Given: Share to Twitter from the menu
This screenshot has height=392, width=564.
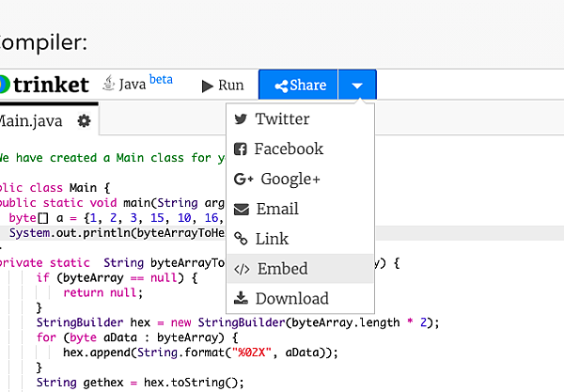Looking at the screenshot, I should 301,119.
